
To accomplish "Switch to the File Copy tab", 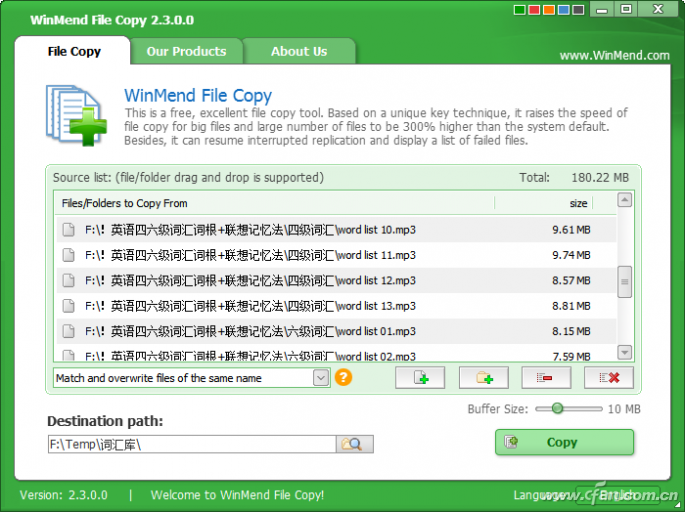I will click(74, 52).
